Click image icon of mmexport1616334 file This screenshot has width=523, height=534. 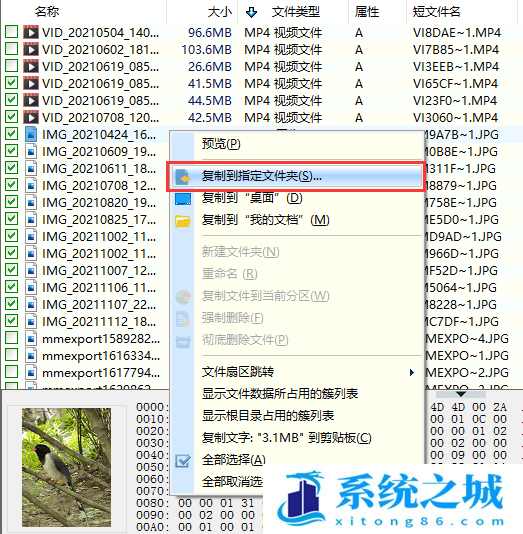(x=31, y=356)
